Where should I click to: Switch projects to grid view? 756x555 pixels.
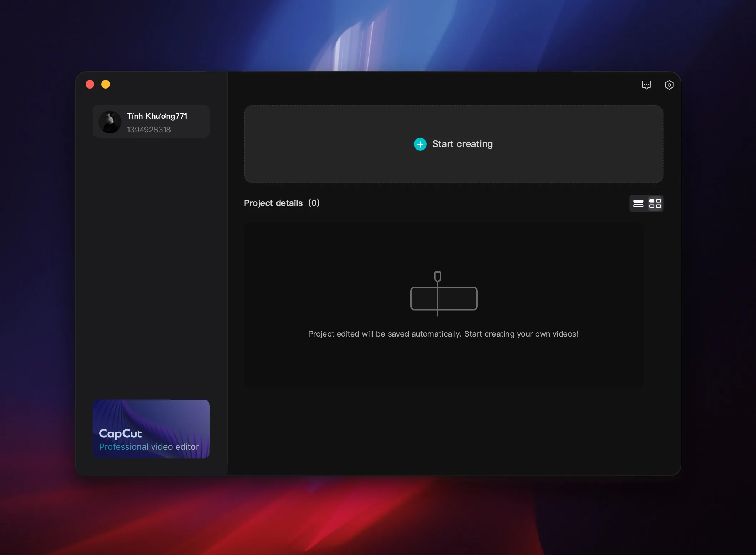click(655, 203)
